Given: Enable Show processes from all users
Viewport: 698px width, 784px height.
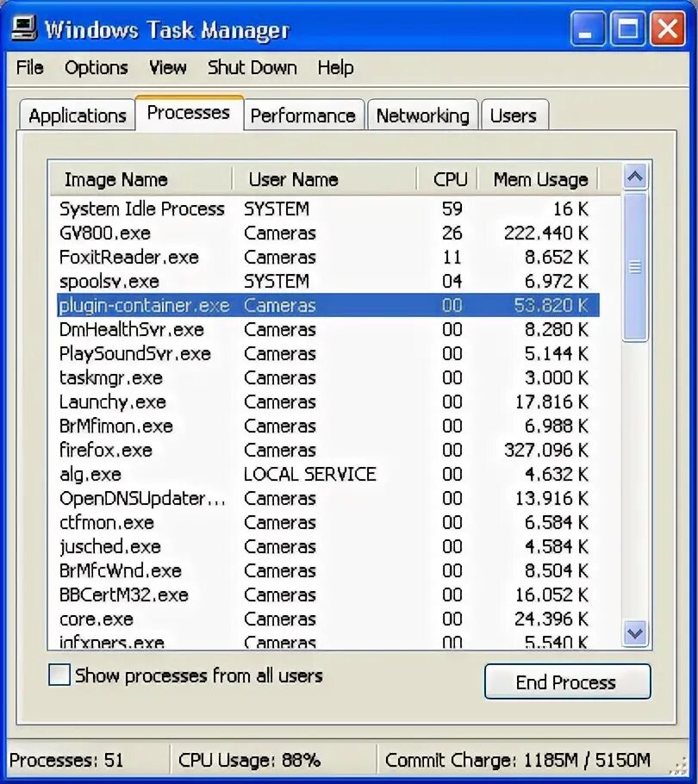Looking at the screenshot, I should coord(59,675).
